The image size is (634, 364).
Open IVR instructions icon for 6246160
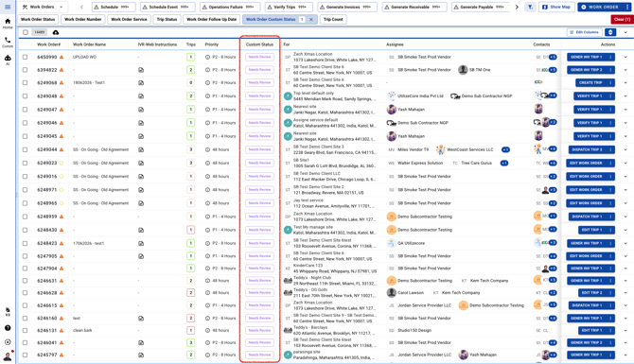coord(141,319)
